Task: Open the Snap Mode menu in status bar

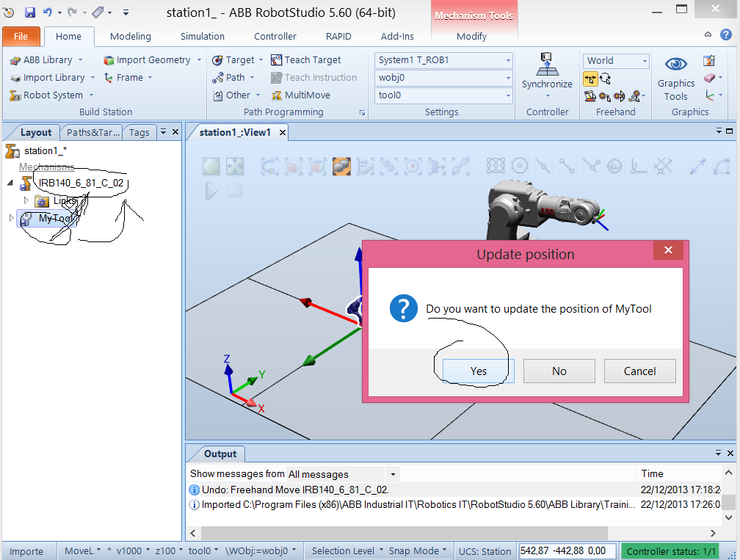Action: pos(418,550)
